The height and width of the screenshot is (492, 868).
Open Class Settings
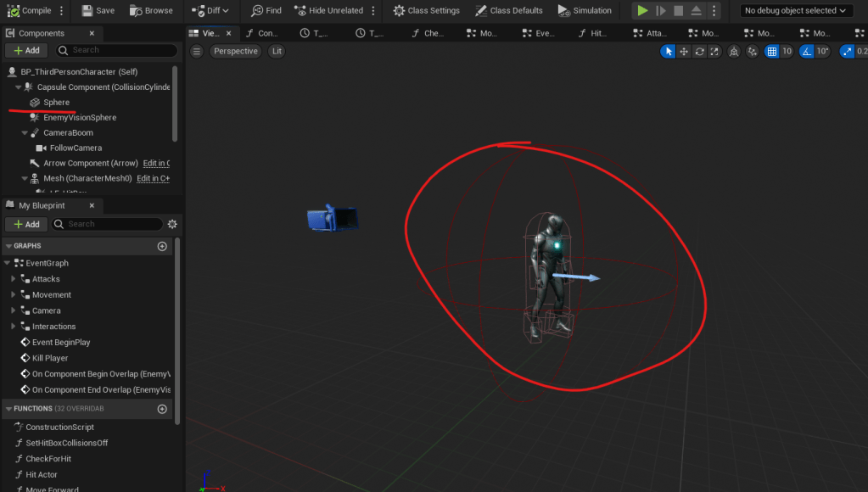[400, 10]
